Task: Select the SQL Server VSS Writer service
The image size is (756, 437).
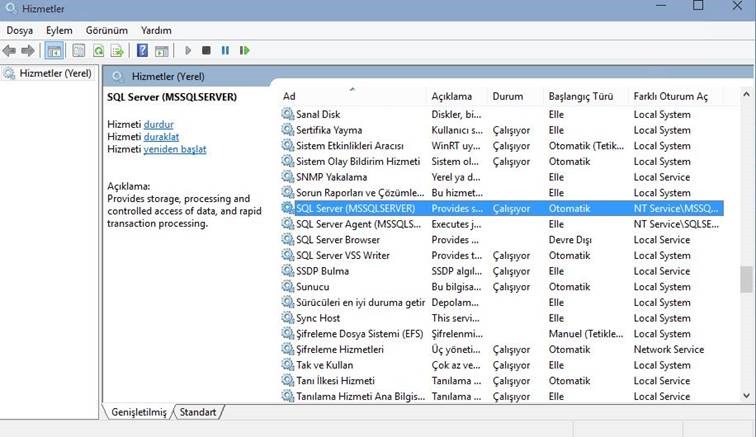Action: click(x=343, y=255)
